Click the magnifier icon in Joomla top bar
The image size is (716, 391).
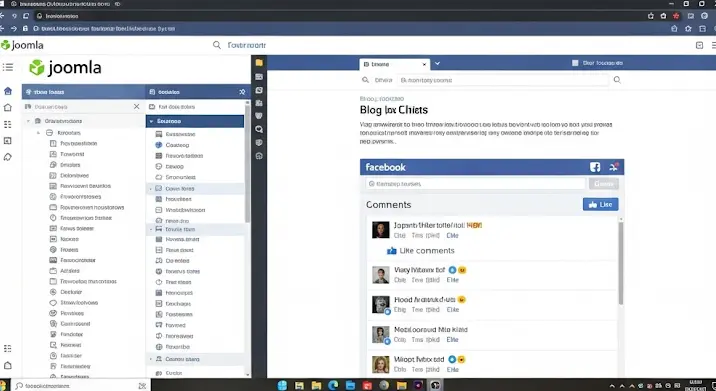[217, 45]
